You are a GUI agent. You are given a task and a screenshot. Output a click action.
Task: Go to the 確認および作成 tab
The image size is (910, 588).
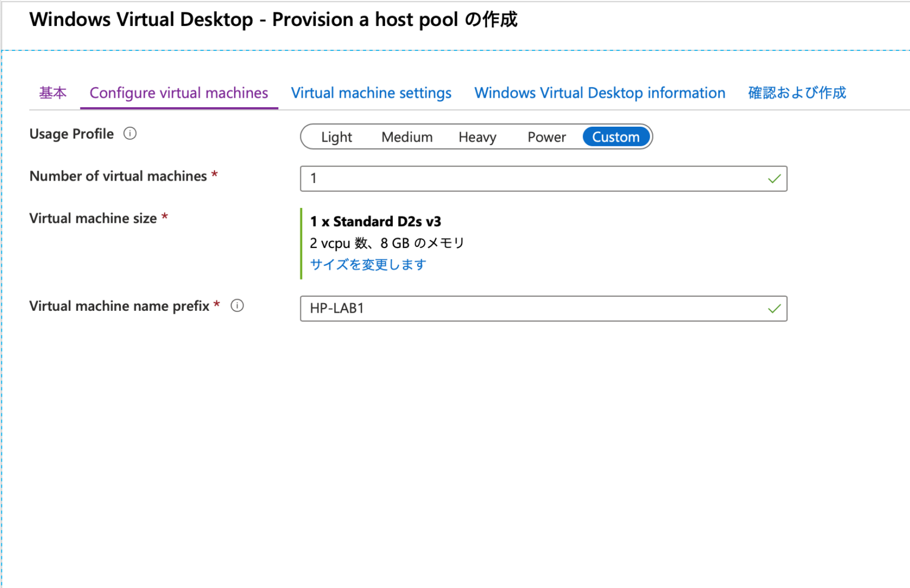click(797, 93)
